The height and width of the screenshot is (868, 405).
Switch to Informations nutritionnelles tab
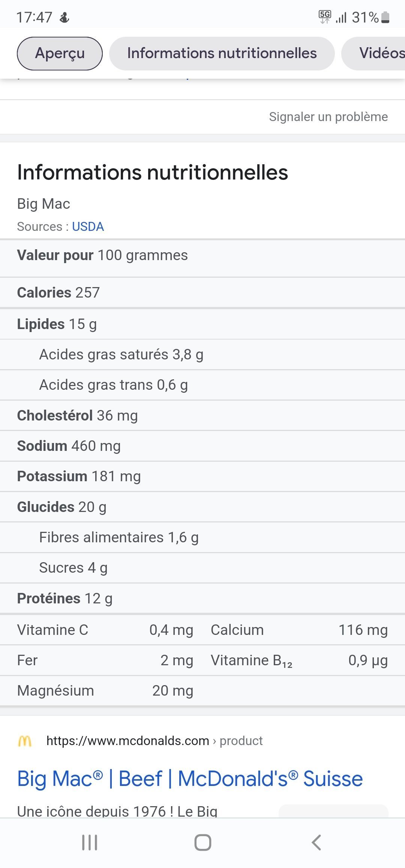[x=222, y=53]
